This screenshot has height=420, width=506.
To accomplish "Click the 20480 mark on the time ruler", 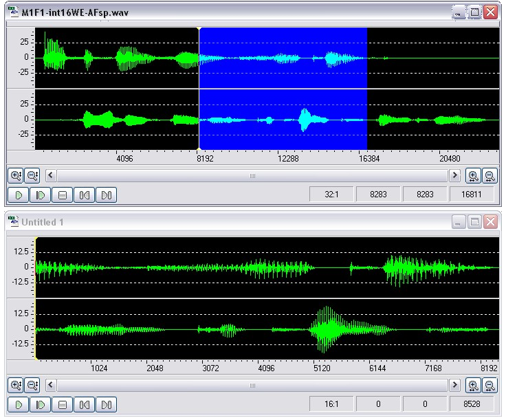I will [450, 158].
